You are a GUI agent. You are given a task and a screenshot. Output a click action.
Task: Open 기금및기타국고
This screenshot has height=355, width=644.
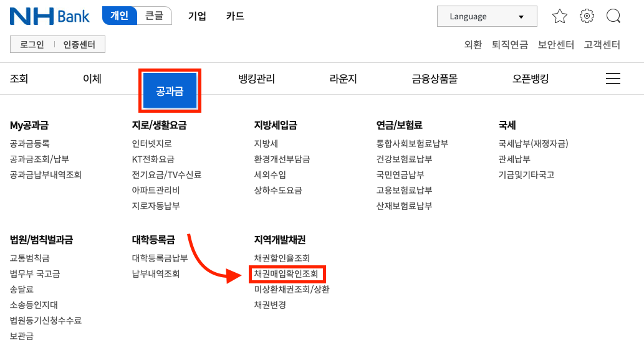pos(526,175)
